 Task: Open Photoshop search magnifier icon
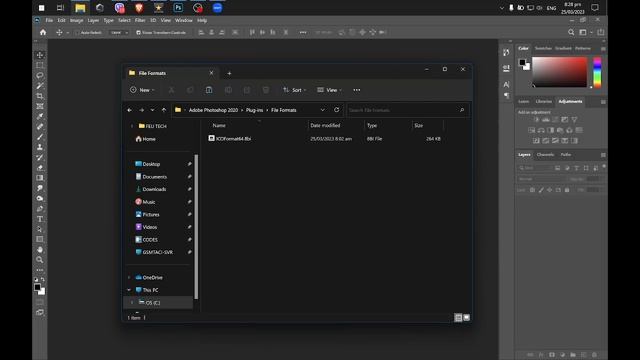571,32
